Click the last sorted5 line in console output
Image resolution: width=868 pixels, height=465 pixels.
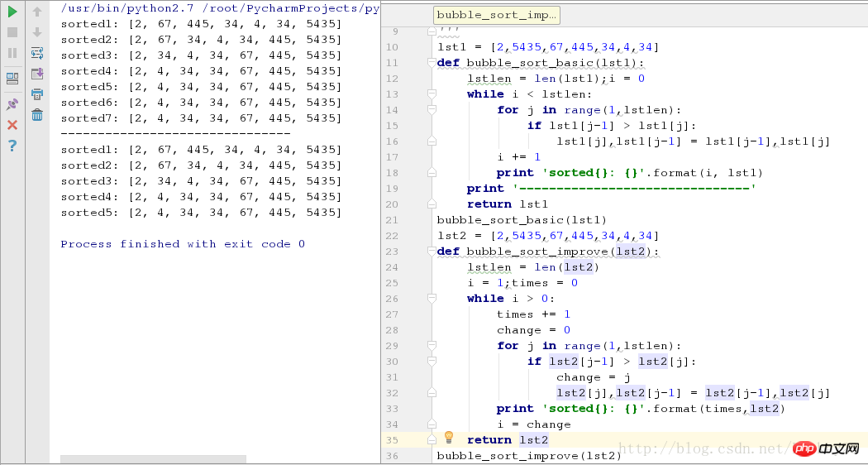pos(202,213)
